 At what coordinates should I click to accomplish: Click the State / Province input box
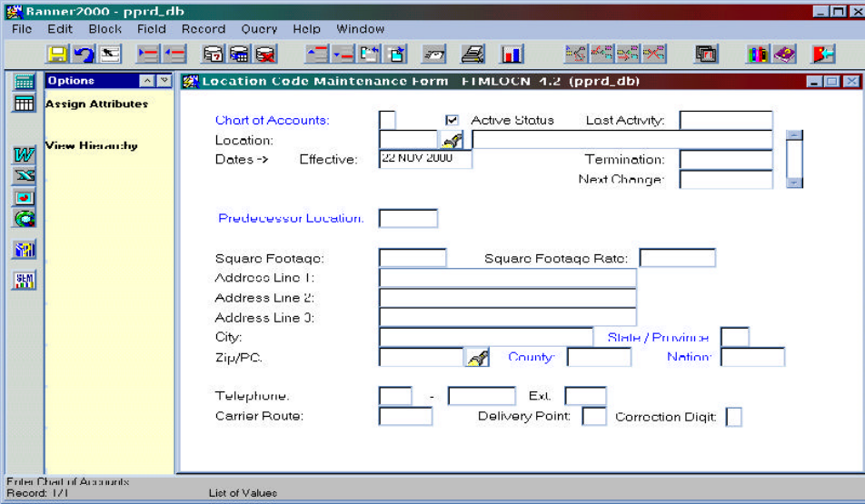tap(735, 336)
